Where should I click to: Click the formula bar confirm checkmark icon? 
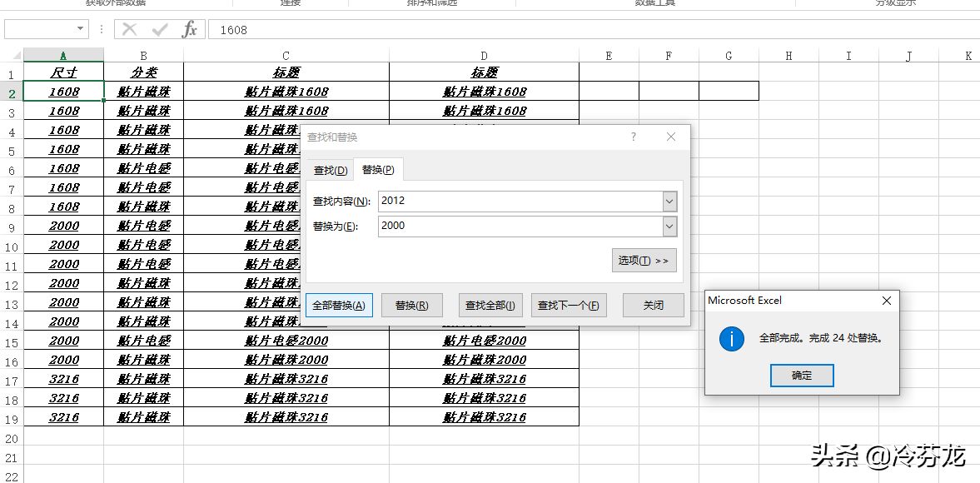pyautogui.click(x=160, y=29)
